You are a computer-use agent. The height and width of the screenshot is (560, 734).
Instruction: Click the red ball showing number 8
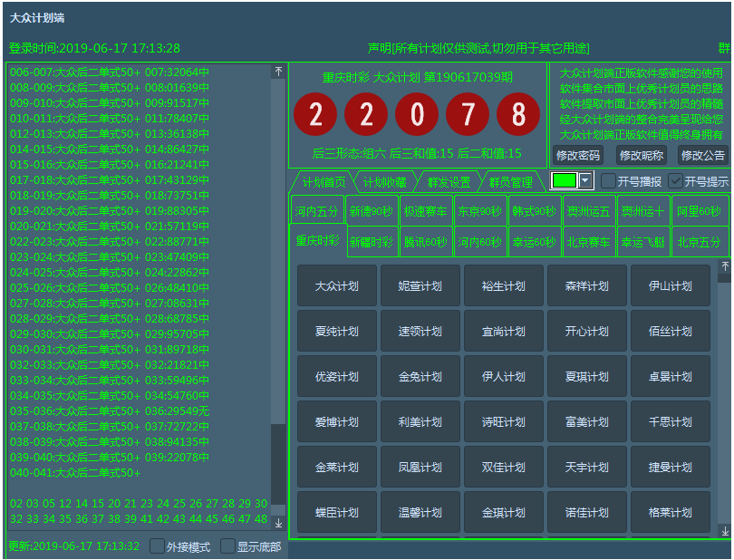[518, 115]
